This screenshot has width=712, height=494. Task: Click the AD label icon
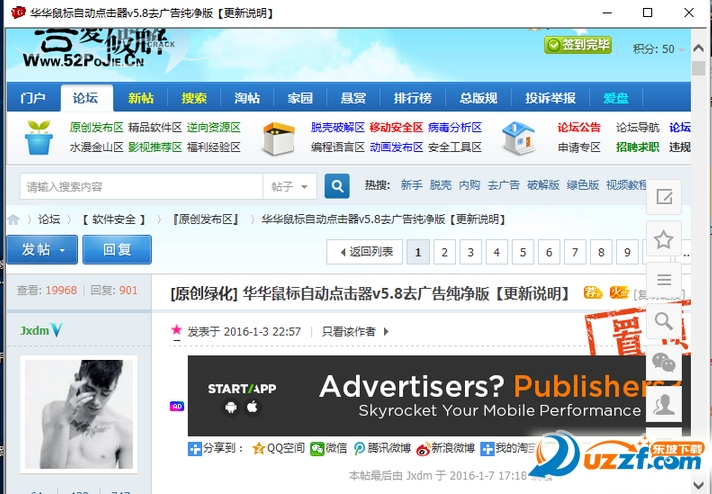(177, 406)
